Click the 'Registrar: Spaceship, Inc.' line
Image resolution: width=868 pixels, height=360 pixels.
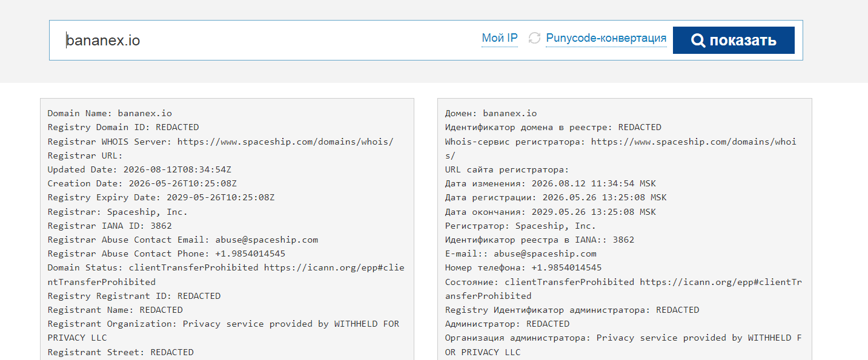pyautogui.click(x=118, y=212)
